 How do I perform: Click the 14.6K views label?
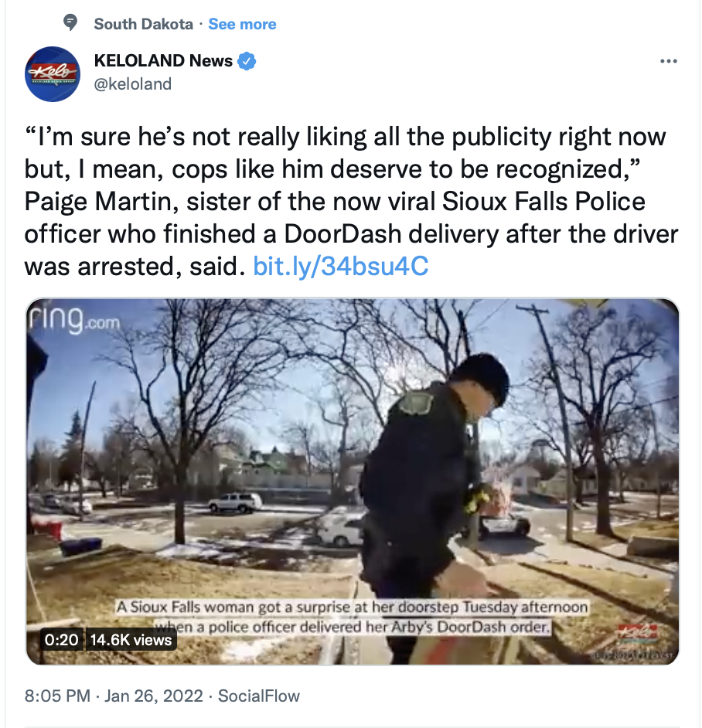pos(131,640)
